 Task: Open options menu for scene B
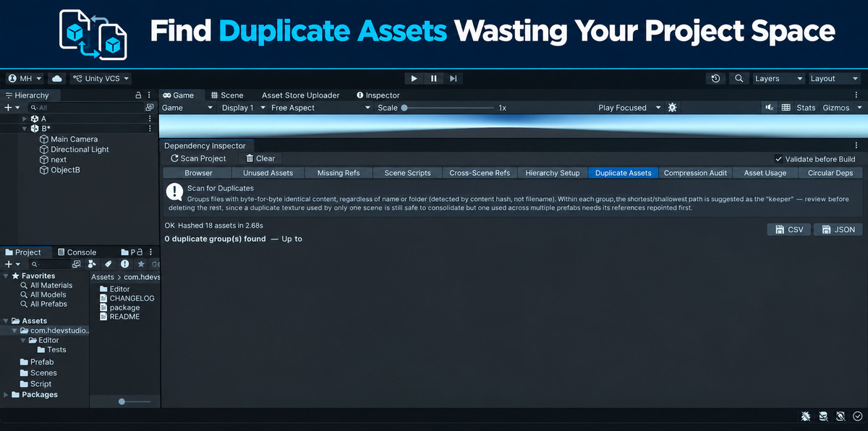pos(150,129)
